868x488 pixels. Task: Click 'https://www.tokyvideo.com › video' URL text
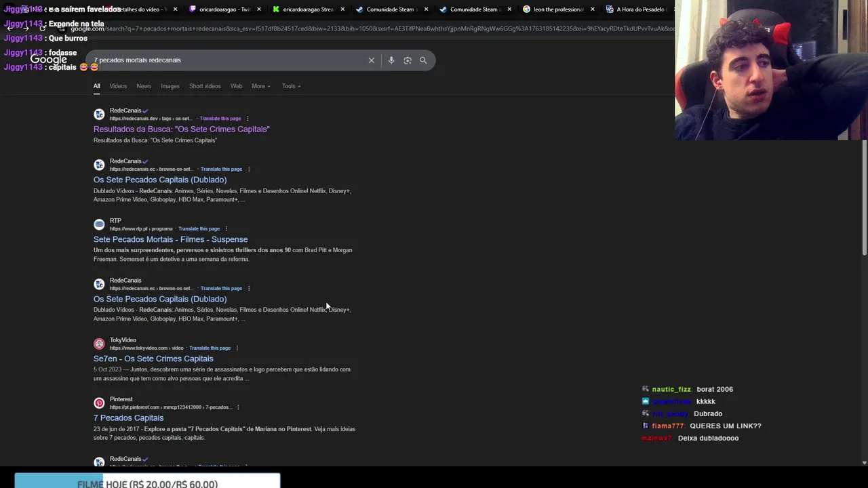146,348
